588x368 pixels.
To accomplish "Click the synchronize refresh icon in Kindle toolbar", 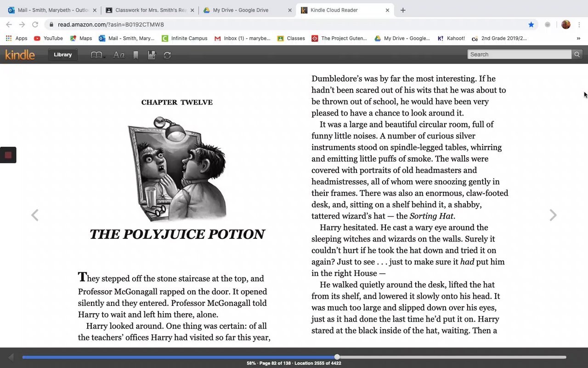I will pyautogui.click(x=167, y=55).
